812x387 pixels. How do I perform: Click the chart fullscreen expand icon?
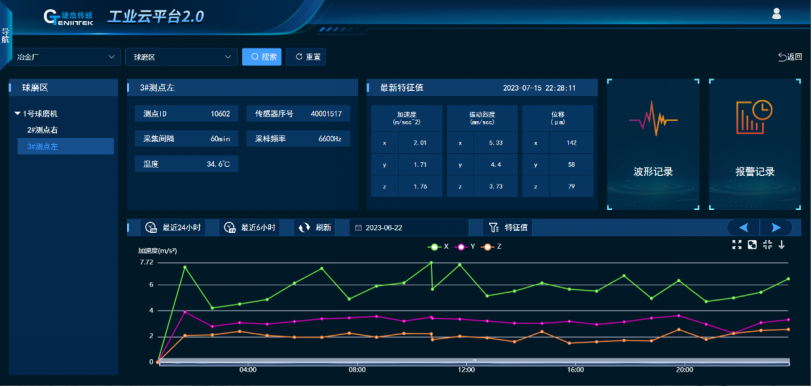(737, 245)
